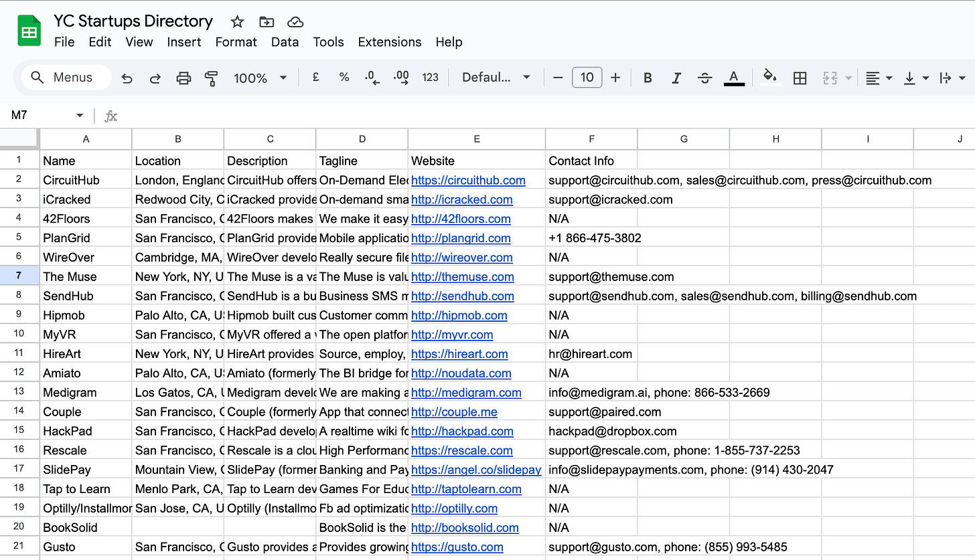Expand the merge cells dropdown arrow
Screen dimensions: 975x560
848,78
